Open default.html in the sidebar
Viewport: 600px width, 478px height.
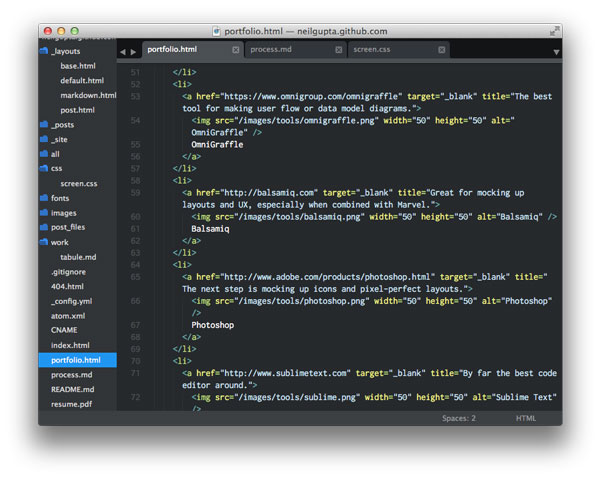pos(82,80)
